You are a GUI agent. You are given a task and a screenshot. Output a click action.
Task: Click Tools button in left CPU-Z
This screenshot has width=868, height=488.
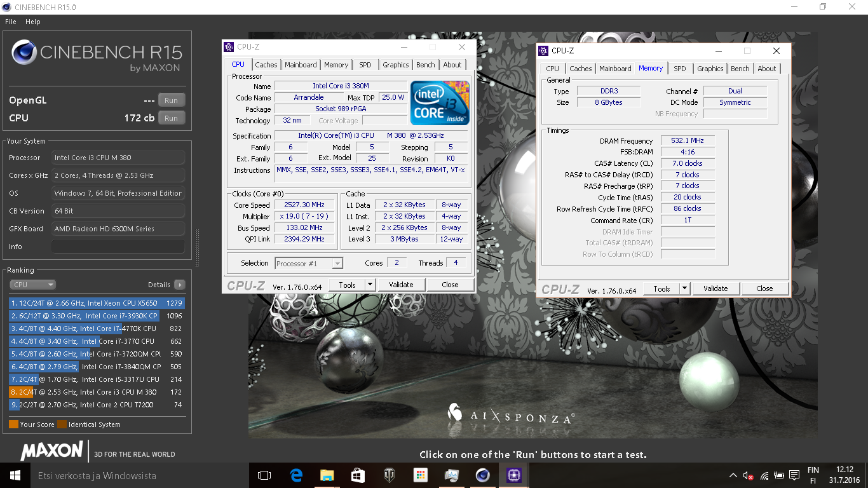click(348, 285)
